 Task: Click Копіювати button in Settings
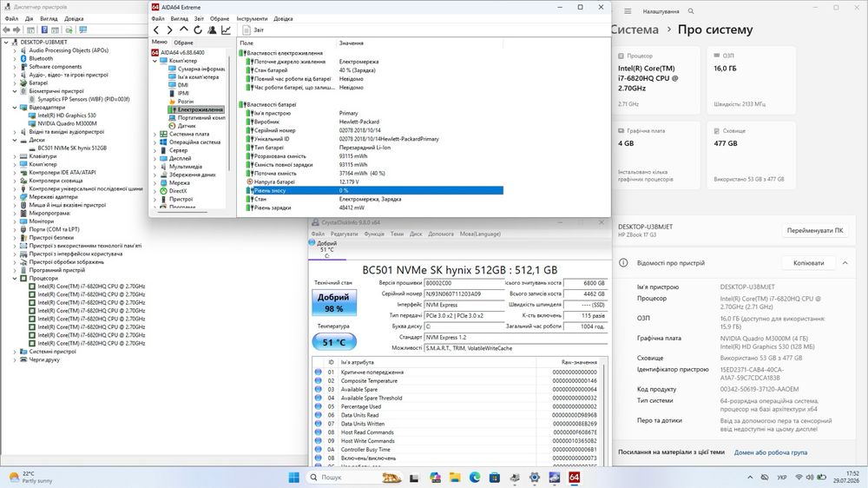tap(808, 263)
